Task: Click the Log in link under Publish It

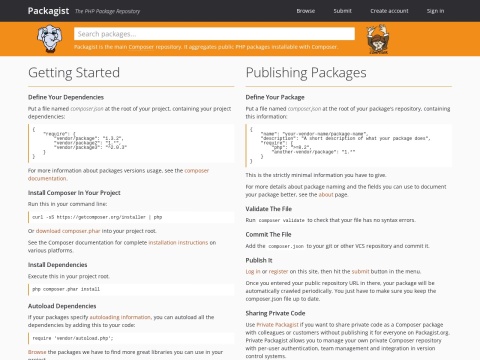Action: coord(253,271)
